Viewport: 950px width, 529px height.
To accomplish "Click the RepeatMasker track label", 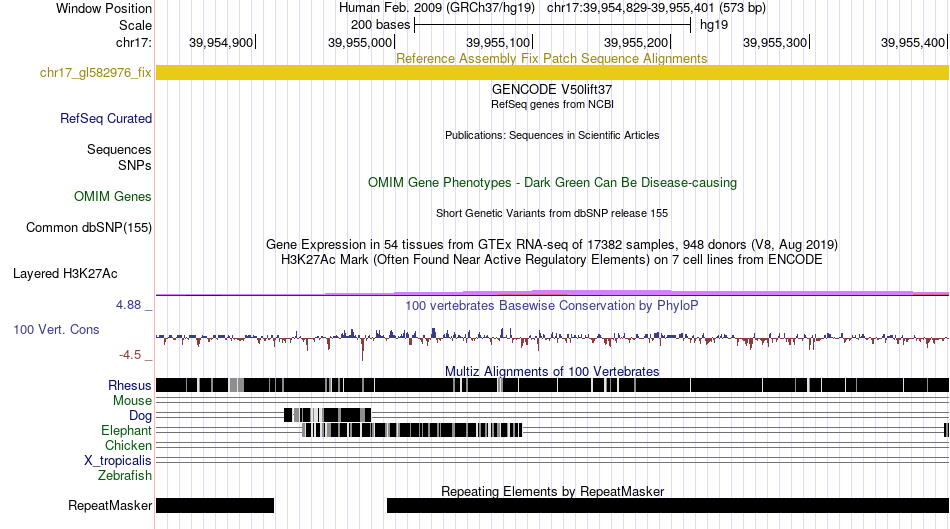I will point(110,505).
